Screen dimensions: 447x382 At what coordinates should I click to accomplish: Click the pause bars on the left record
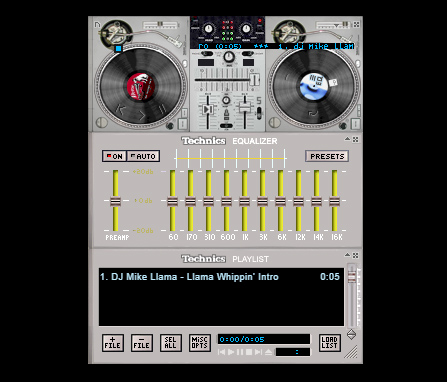162,109
